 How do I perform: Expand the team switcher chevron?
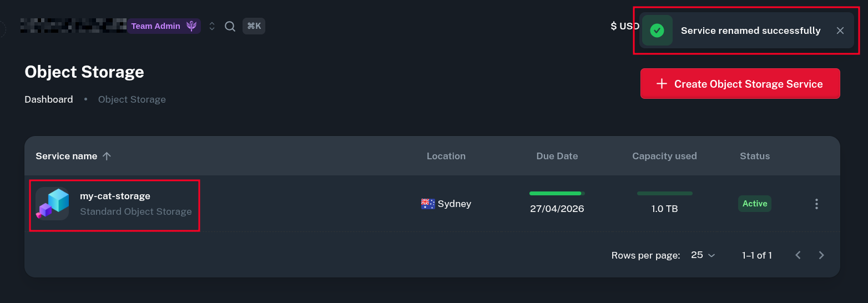[x=212, y=26]
